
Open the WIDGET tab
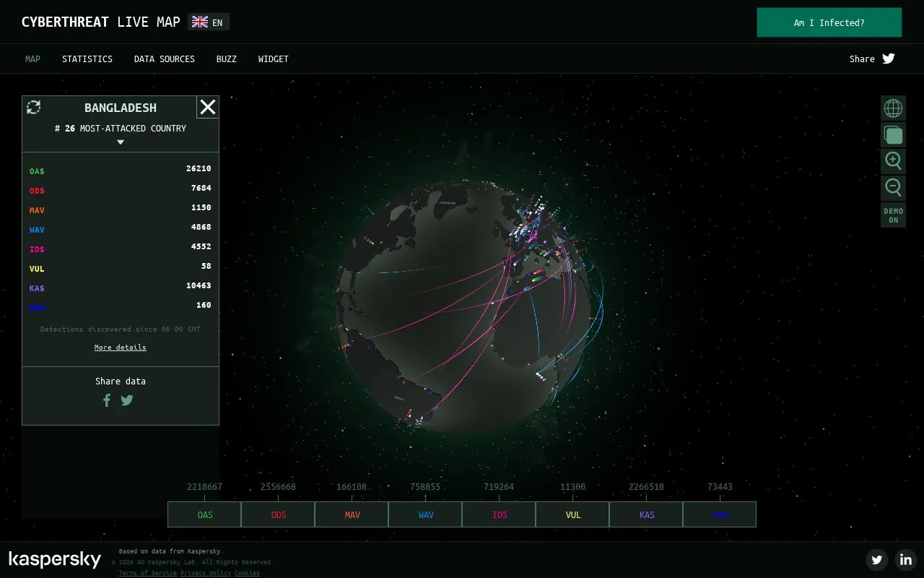pyautogui.click(x=274, y=59)
